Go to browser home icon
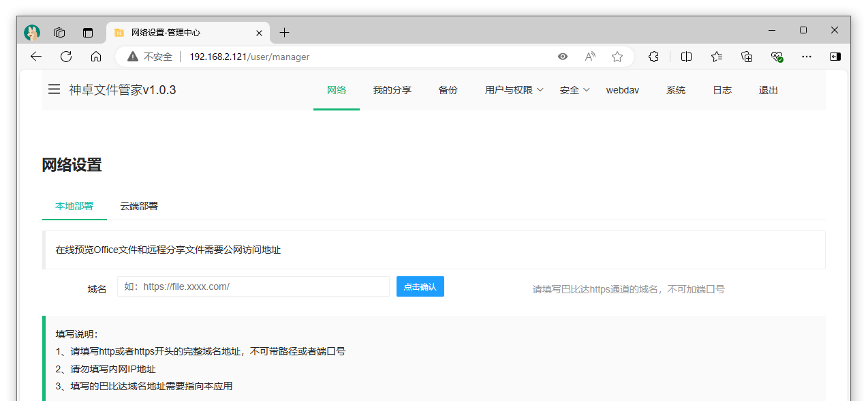The height and width of the screenshot is (401, 868). (96, 57)
